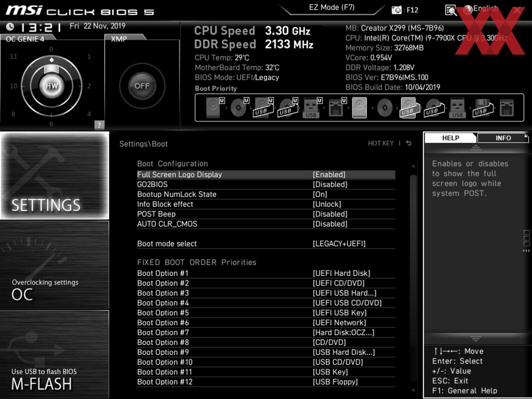Select the legacy Network boot icon at row end

pos(507,108)
